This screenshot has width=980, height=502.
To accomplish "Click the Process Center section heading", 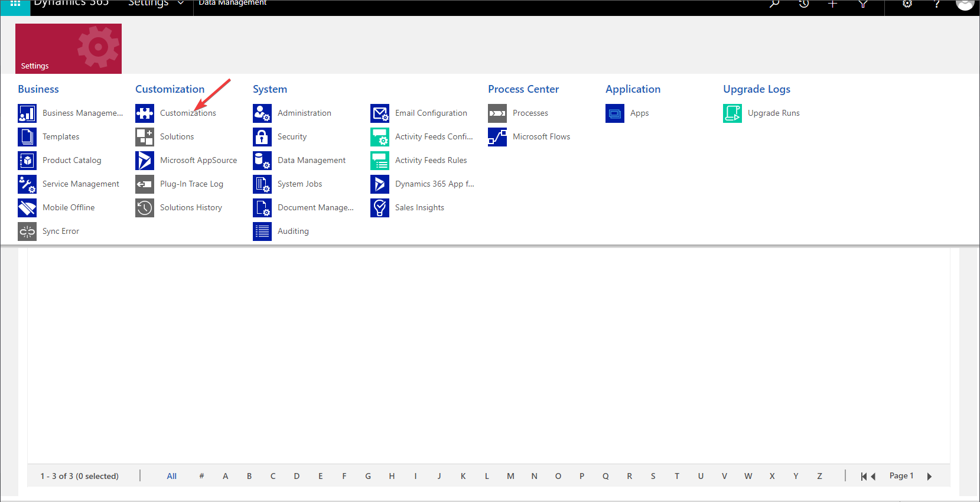I will click(x=523, y=89).
